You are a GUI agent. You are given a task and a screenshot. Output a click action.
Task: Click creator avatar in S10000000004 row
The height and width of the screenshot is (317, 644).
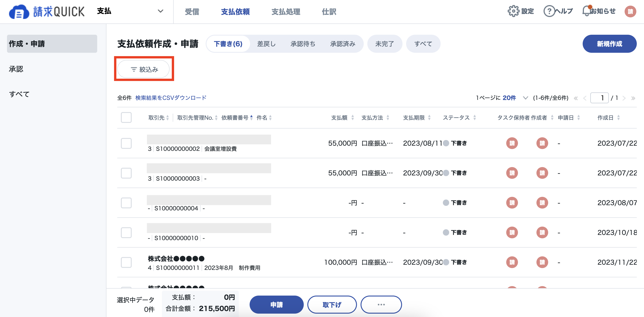542,203
